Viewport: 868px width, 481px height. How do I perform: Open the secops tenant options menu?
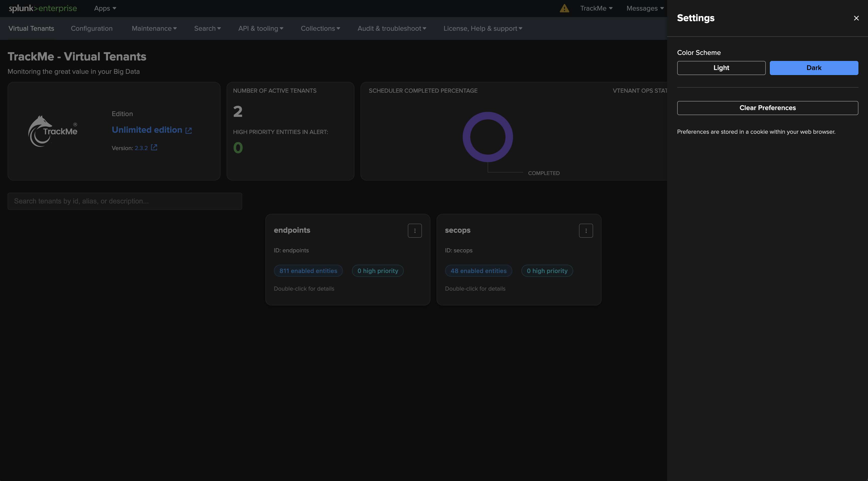pyautogui.click(x=586, y=231)
